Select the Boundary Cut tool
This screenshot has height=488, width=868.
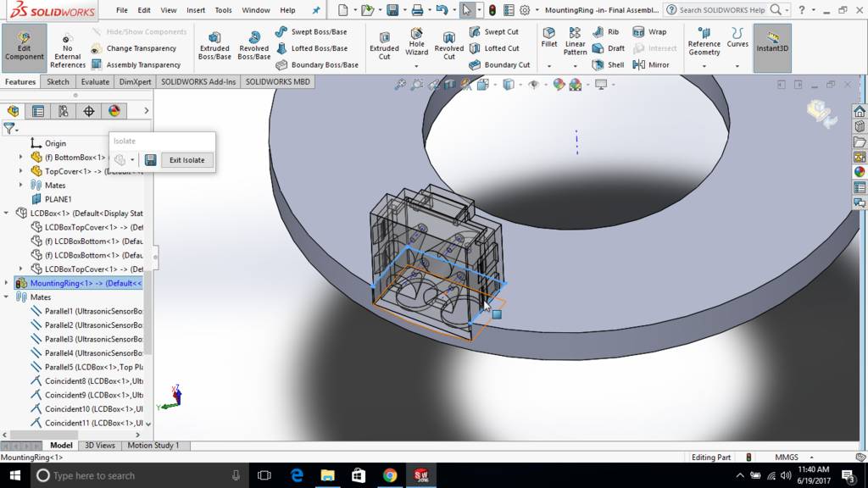(499, 64)
